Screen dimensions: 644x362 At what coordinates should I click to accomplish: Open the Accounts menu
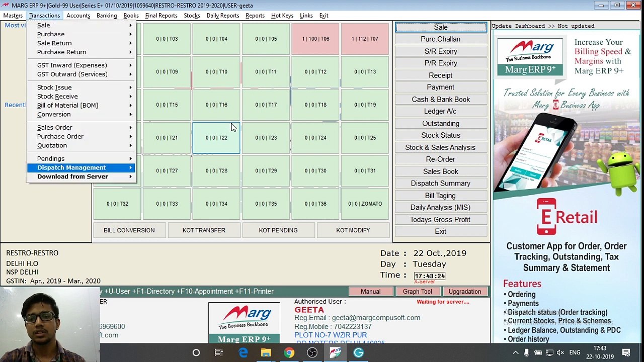pyautogui.click(x=78, y=16)
